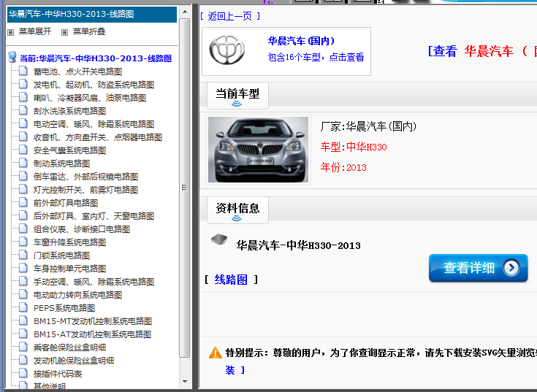537x392 pixels.
Task: Click document icon for 车窗升降系统电路图
Action: tap(23, 242)
